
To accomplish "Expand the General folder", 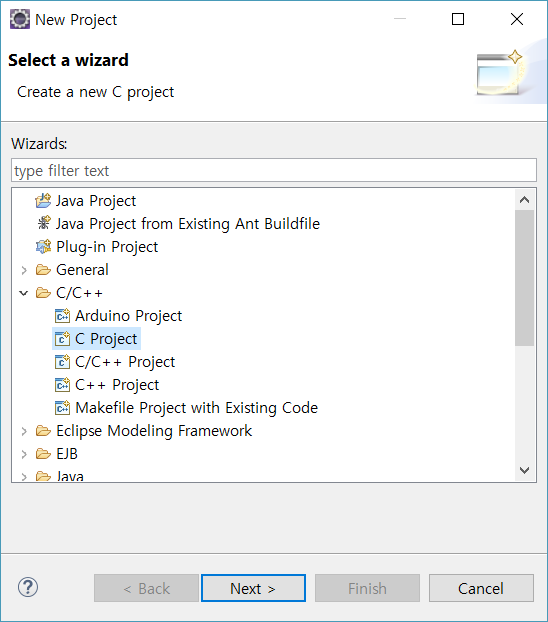I will pyautogui.click(x=24, y=270).
